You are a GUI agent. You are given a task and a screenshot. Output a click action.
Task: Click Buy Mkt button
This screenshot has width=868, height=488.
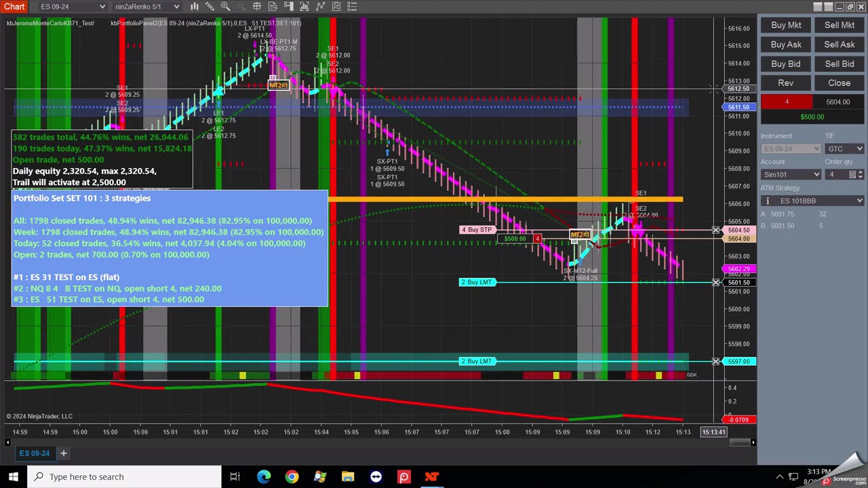click(x=785, y=25)
